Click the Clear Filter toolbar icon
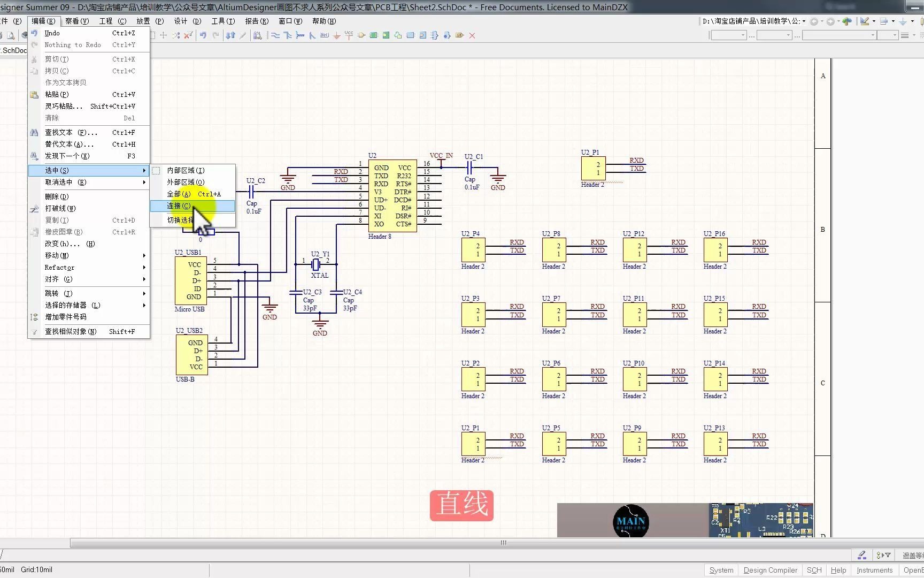This screenshot has width=924, height=578. (x=188, y=35)
